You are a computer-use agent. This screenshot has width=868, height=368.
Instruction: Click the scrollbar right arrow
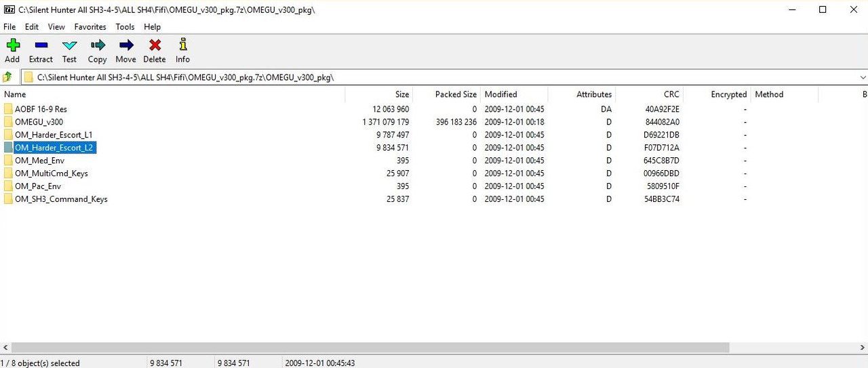[x=862, y=348]
